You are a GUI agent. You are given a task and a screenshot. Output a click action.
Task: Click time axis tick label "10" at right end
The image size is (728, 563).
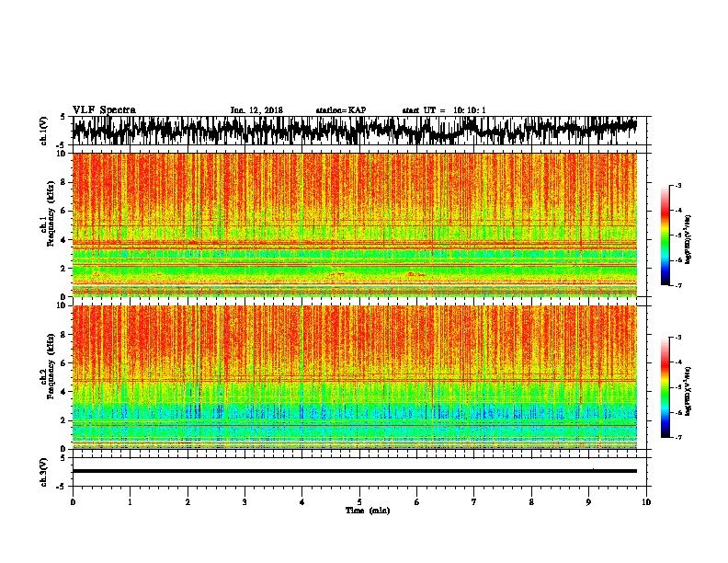646,502
